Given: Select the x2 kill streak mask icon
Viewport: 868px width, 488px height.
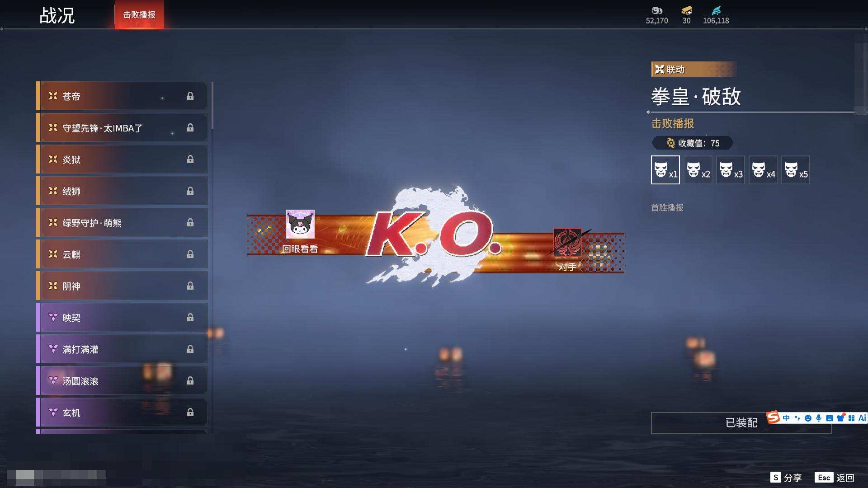Looking at the screenshot, I should (x=698, y=170).
